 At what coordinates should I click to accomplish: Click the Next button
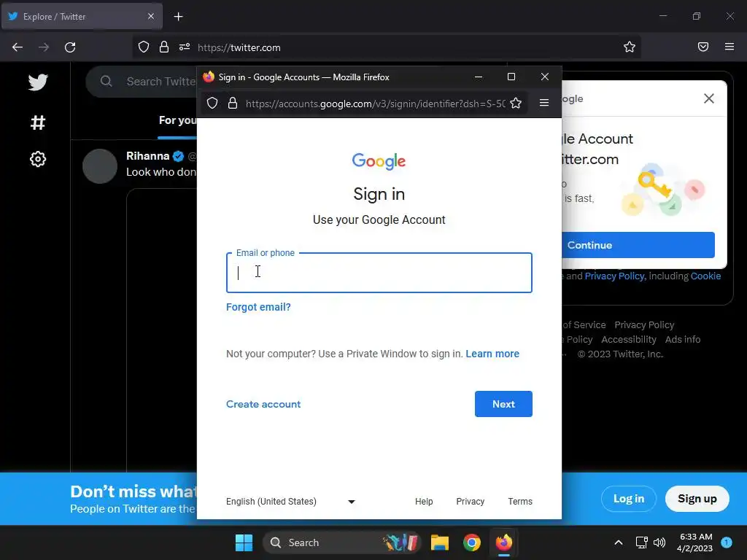(x=503, y=404)
